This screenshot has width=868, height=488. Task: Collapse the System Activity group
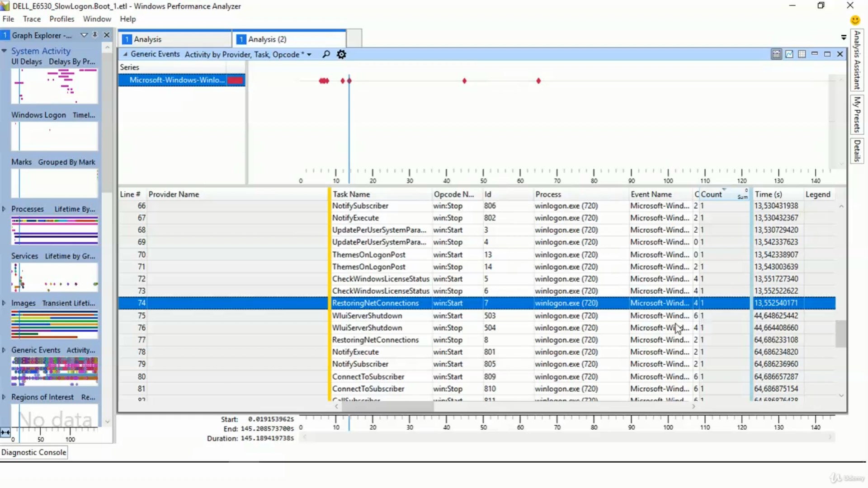point(4,51)
